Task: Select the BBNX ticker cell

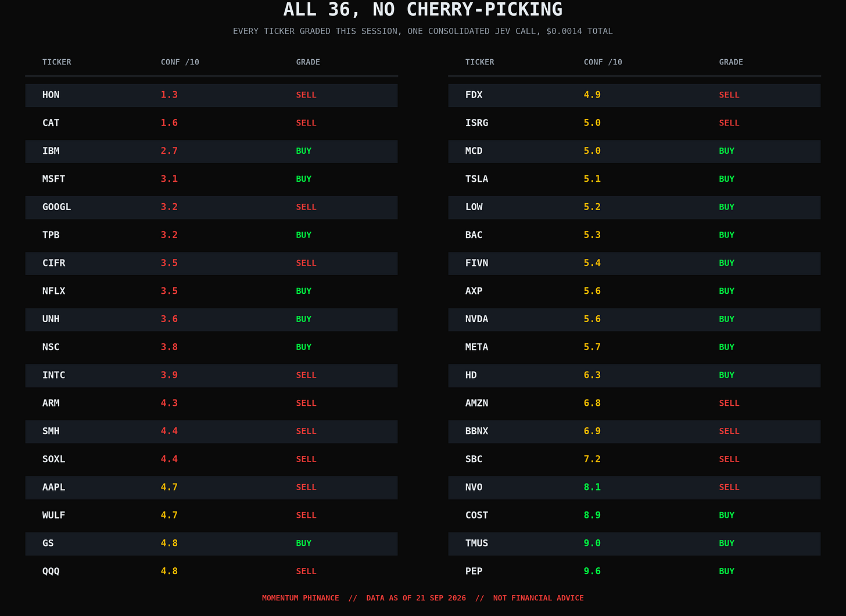Action: (477, 431)
